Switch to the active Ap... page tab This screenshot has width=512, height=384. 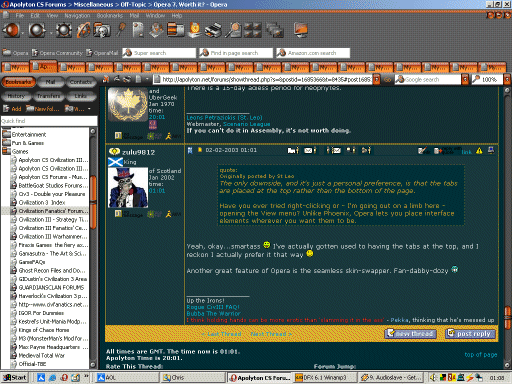click(x=44, y=66)
